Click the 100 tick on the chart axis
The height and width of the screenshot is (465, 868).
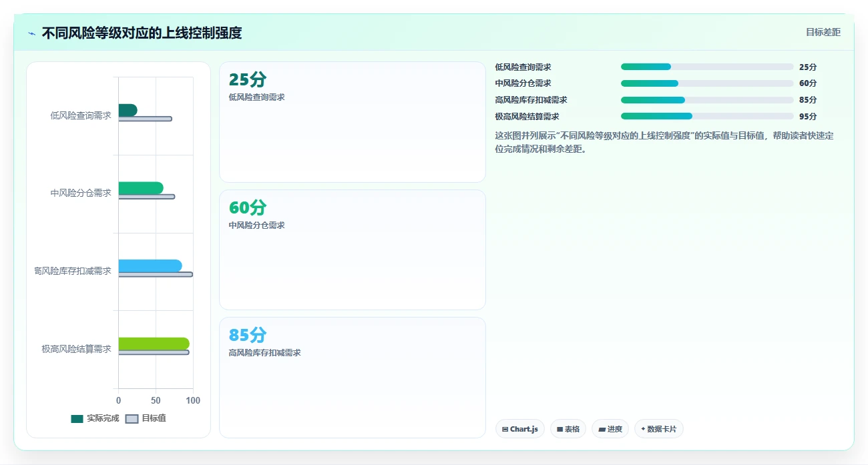[193, 400]
